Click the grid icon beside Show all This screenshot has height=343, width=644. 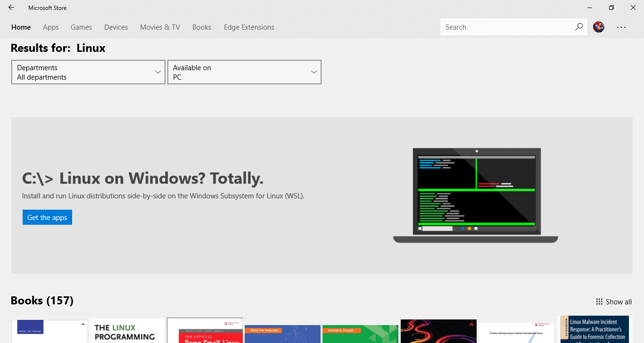click(x=599, y=302)
